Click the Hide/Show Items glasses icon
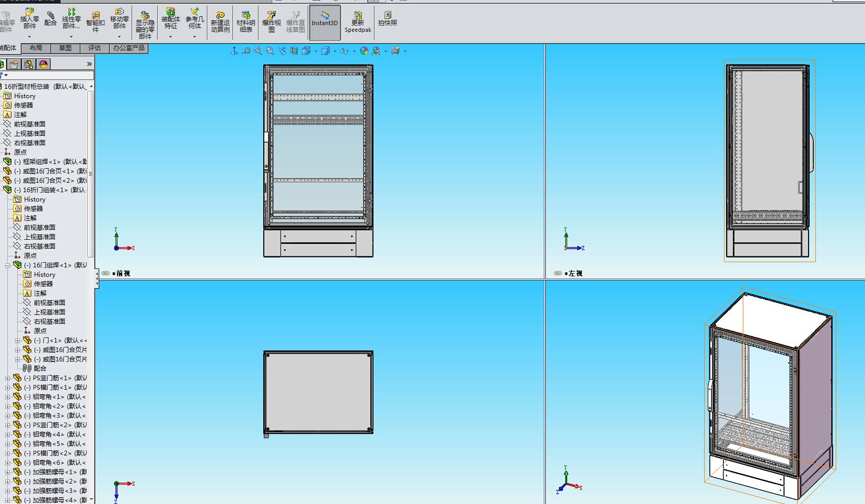Screen dimensions: 865x504 pos(344,51)
